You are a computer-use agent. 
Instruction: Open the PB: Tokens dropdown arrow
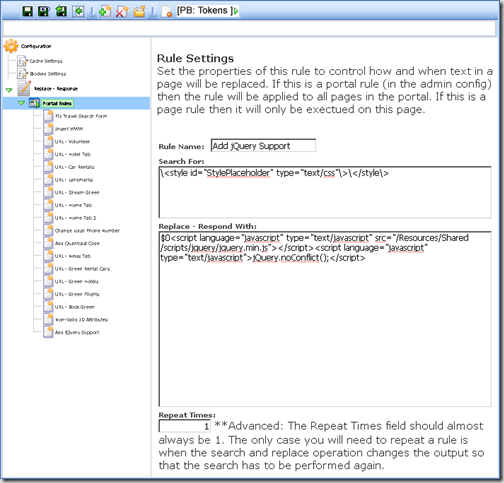click(x=236, y=11)
